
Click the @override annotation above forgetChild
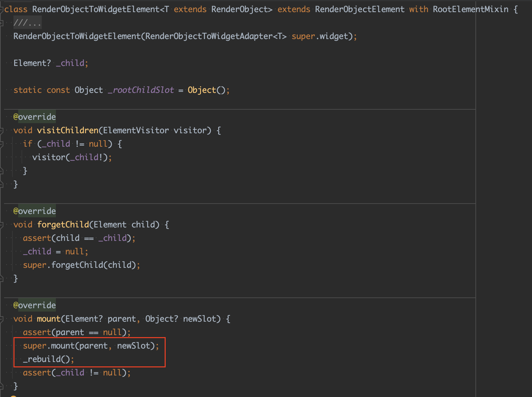tap(35, 211)
